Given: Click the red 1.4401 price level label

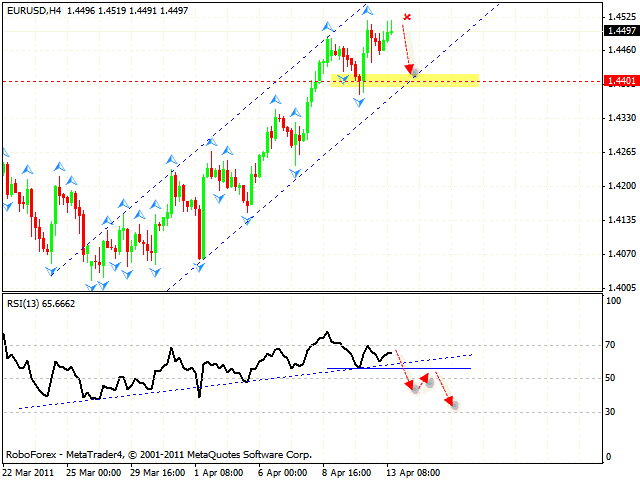Looking at the screenshot, I should pos(622,81).
